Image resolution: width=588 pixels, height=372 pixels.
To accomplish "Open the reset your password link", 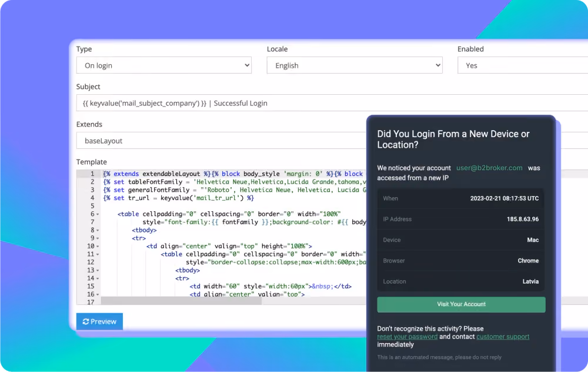I will (x=407, y=337).
